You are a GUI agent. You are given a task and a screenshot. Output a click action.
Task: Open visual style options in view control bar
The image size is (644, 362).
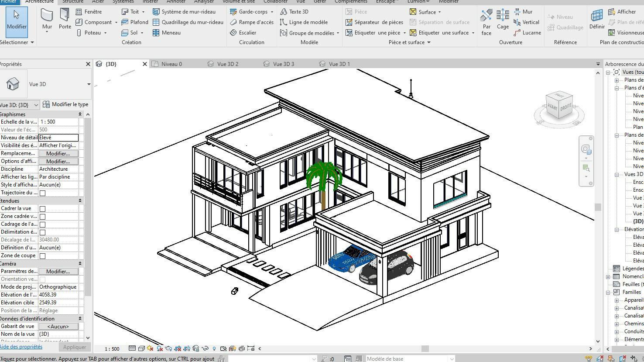[141, 348]
